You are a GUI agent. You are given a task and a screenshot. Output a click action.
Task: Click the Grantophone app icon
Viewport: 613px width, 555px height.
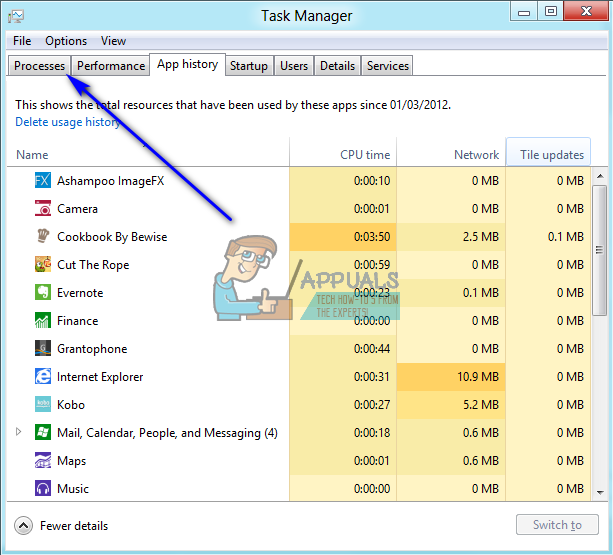pyautogui.click(x=43, y=348)
